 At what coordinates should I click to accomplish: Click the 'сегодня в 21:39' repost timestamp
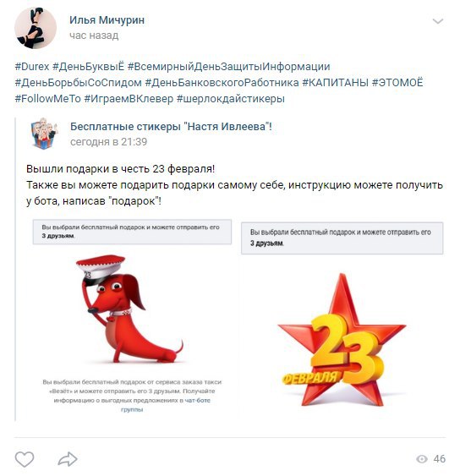coord(109,142)
